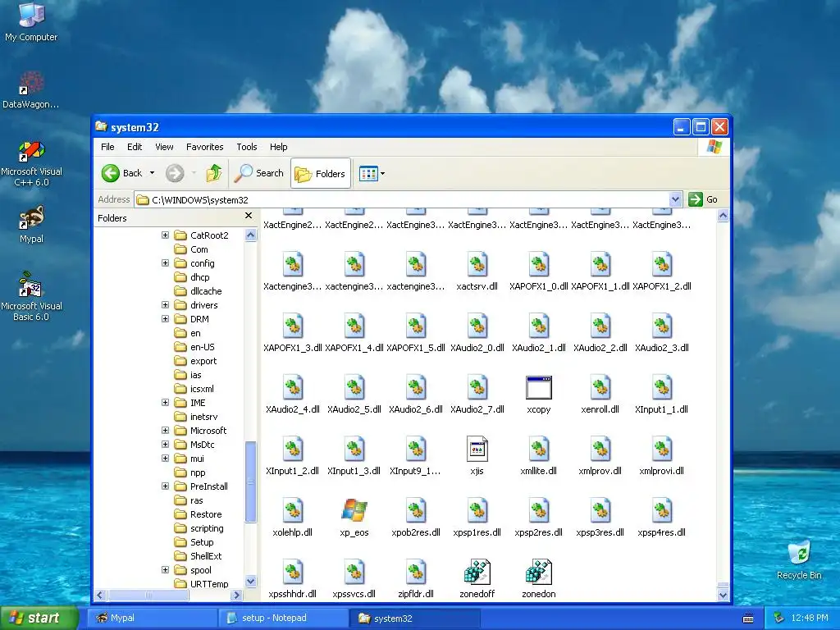Close the Folders pane

pos(248,216)
